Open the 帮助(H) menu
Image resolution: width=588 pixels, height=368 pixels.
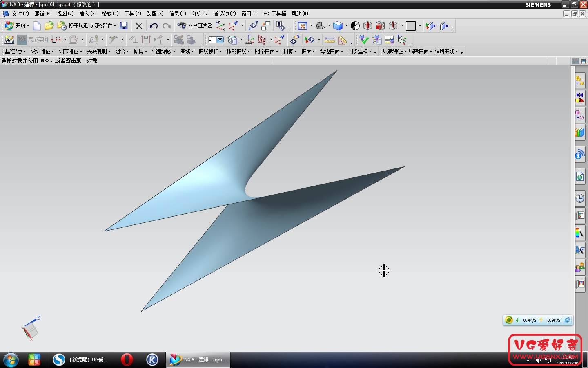pyautogui.click(x=300, y=13)
